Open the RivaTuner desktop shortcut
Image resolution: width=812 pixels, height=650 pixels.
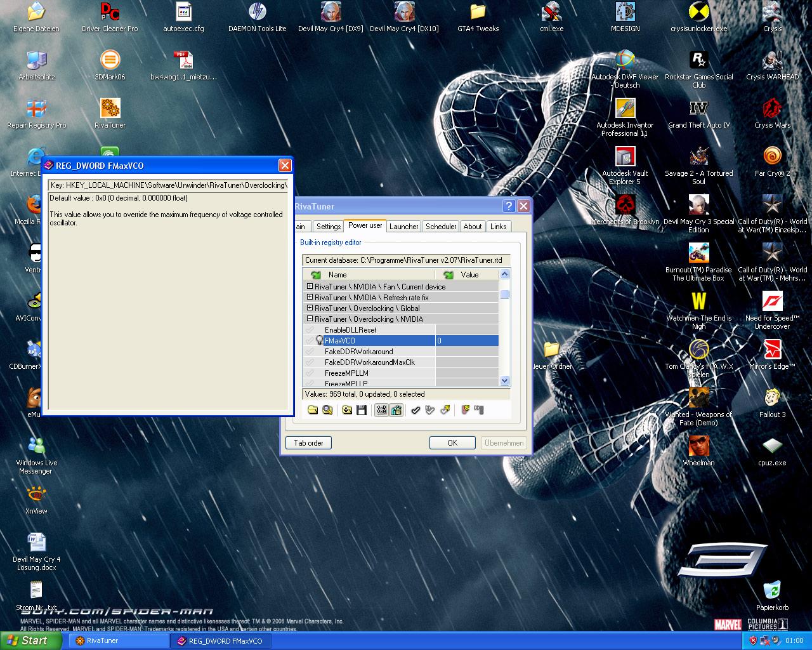110,114
